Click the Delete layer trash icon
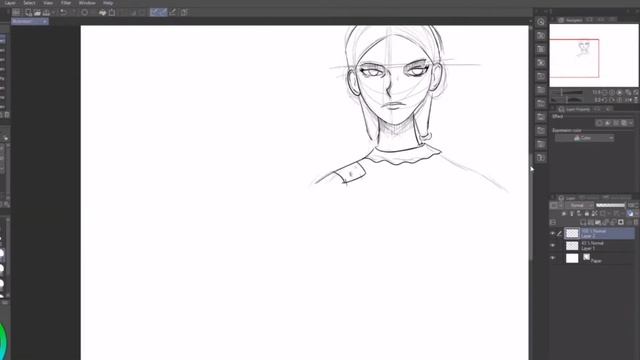 636,222
